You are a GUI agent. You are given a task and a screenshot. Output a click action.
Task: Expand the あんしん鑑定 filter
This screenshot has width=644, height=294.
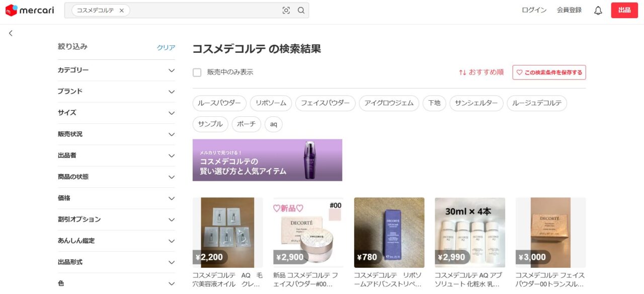pyautogui.click(x=117, y=241)
